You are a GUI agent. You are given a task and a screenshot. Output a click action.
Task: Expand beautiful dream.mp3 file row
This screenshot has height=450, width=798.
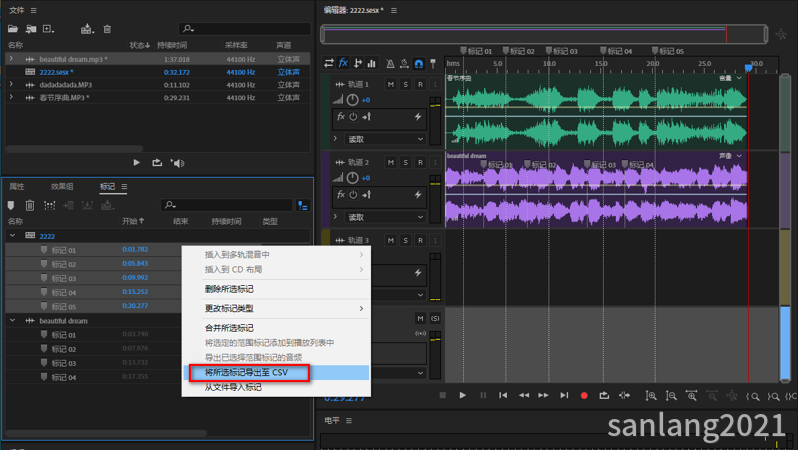pos(11,59)
